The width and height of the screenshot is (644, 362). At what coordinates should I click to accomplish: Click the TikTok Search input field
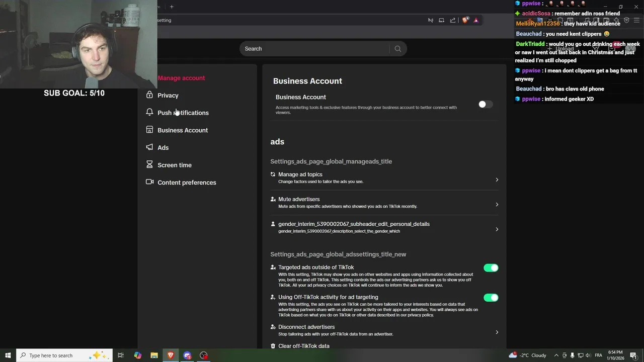click(x=316, y=49)
